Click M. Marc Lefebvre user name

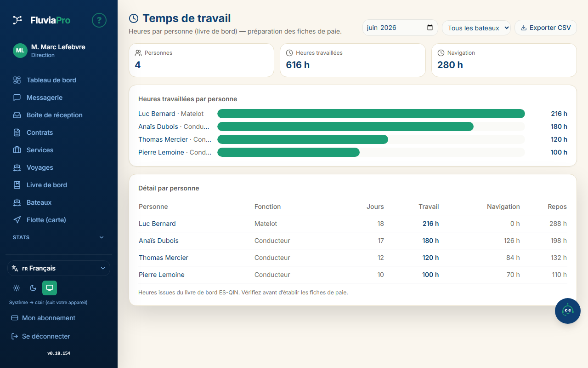pyautogui.click(x=58, y=47)
